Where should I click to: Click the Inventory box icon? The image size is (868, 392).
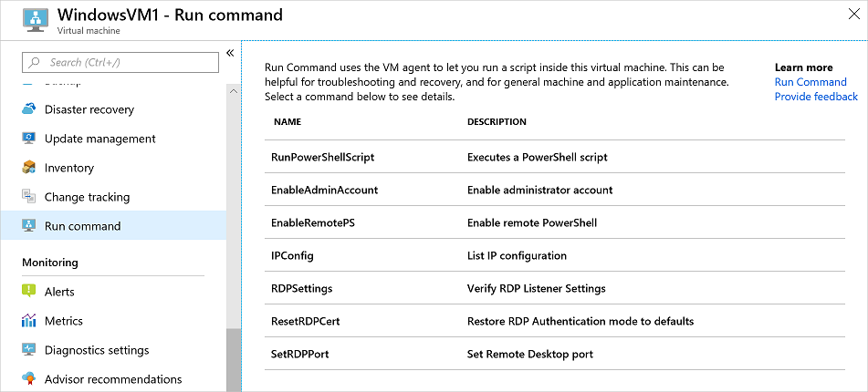point(28,168)
